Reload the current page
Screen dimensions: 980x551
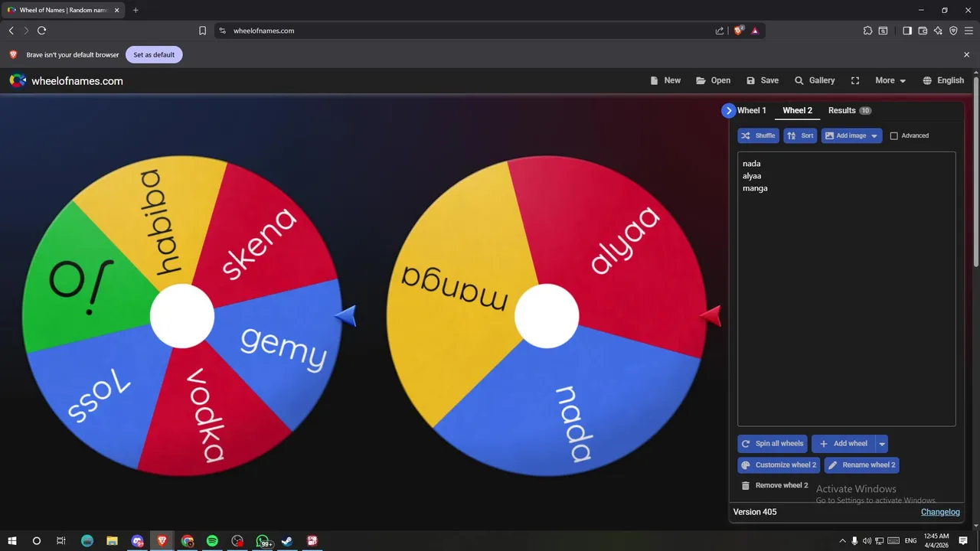pos(41,31)
